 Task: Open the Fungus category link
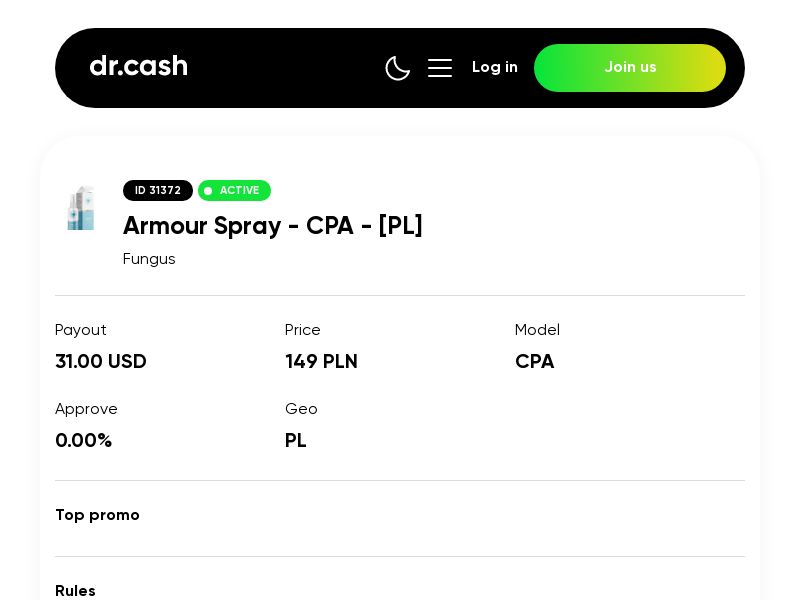click(x=149, y=258)
